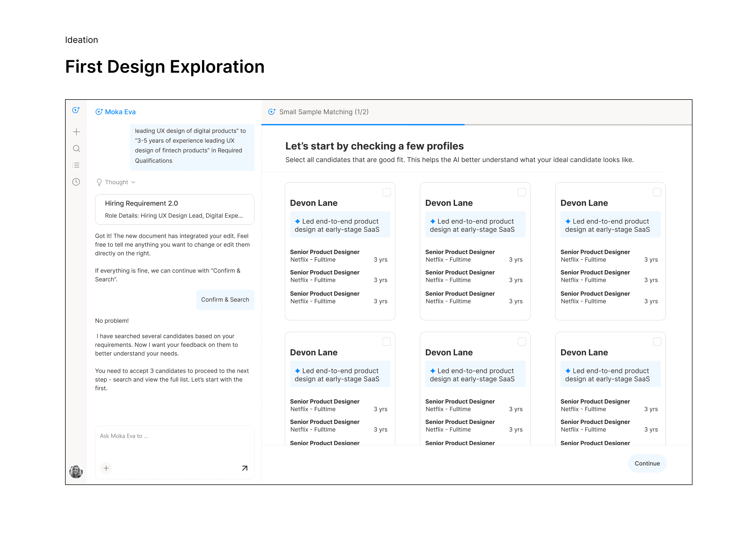Image resolution: width=756 pixels, height=543 pixels.
Task: Click the add attachment plus in chat box
Action: [x=106, y=468]
